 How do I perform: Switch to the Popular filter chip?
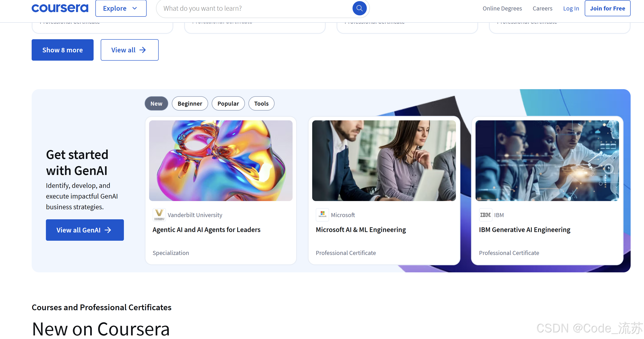pyautogui.click(x=228, y=103)
